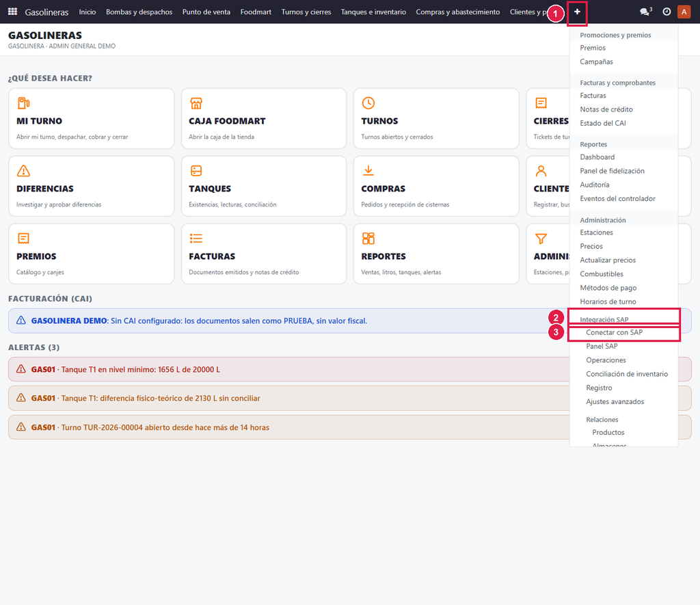Click the warning triangle on DIFERENCIAS card
Viewport: 700px width, 605px height.
coord(23,171)
